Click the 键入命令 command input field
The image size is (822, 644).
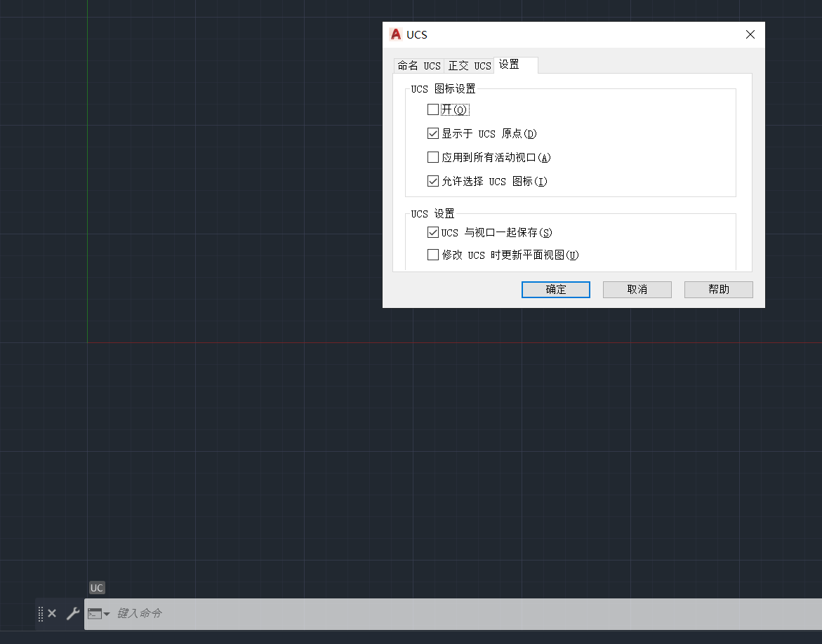click(x=421, y=614)
